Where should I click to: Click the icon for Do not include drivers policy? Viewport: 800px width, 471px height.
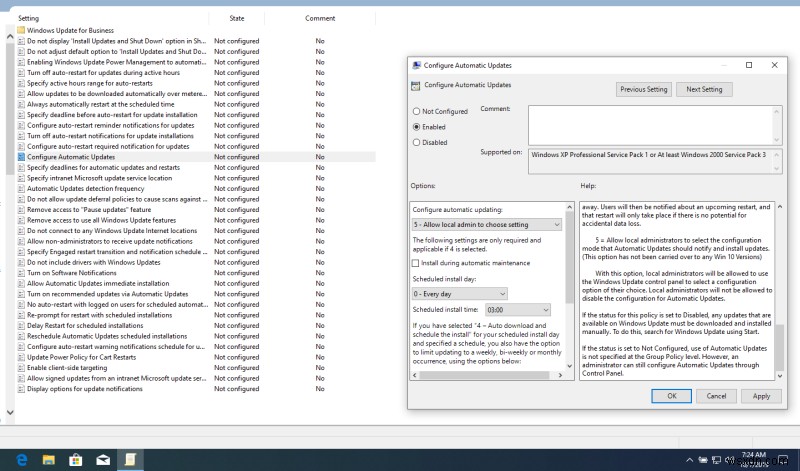click(21, 262)
